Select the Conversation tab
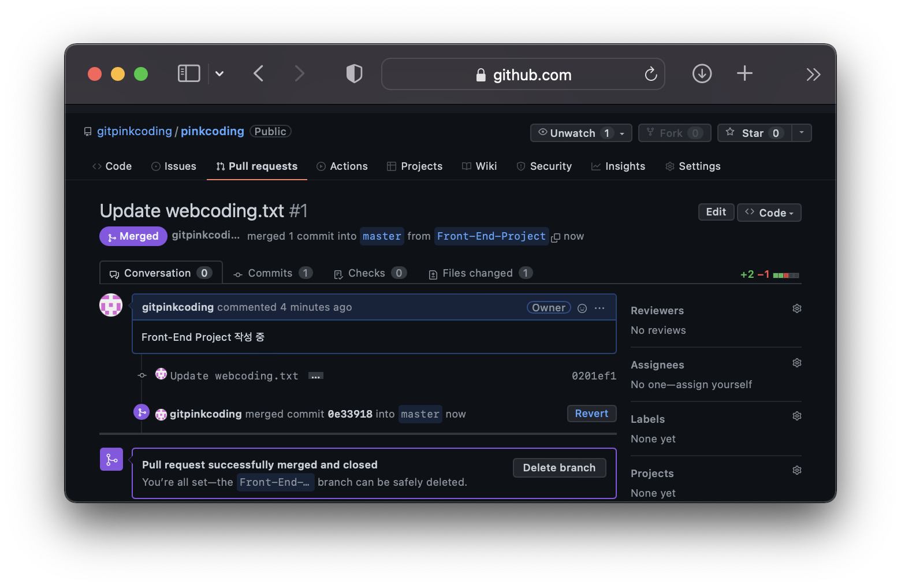This screenshot has height=588, width=901. click(161, 273)
